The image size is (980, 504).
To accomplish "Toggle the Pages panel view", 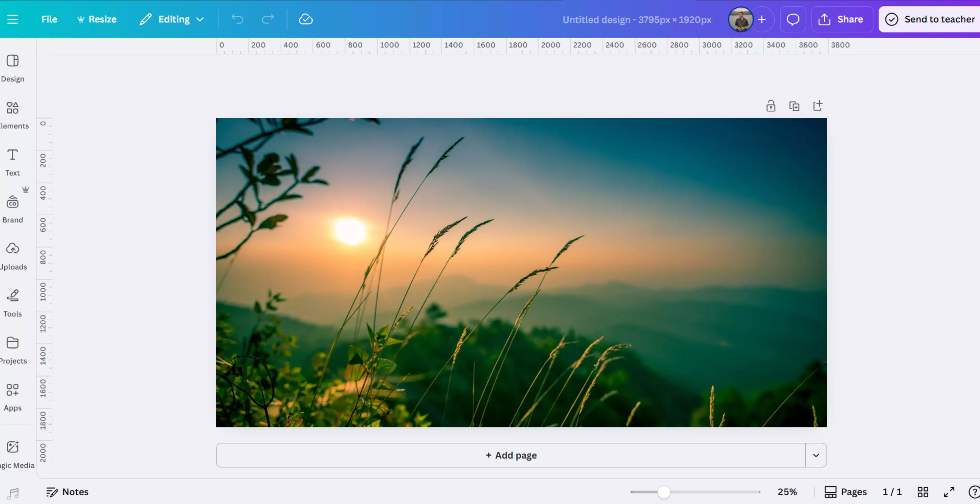I will tap(845, 492).
